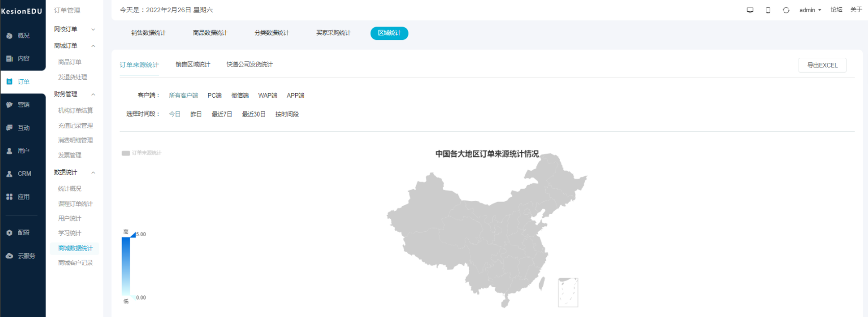Select the 订单来源统计 sub-tab
Screen dimensions: 868x317
pos(139,65)
